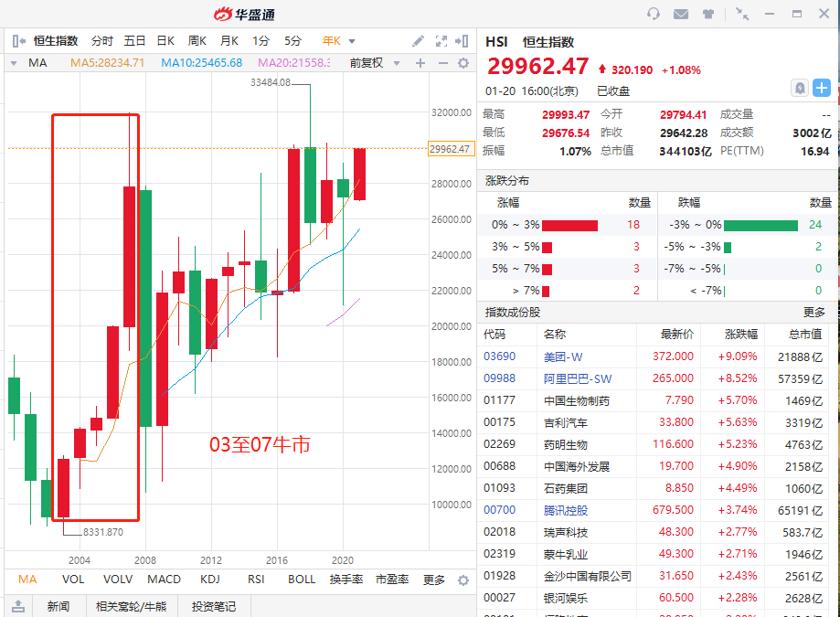
Task: Open stock code 00700
Action: tap(499, 510)
